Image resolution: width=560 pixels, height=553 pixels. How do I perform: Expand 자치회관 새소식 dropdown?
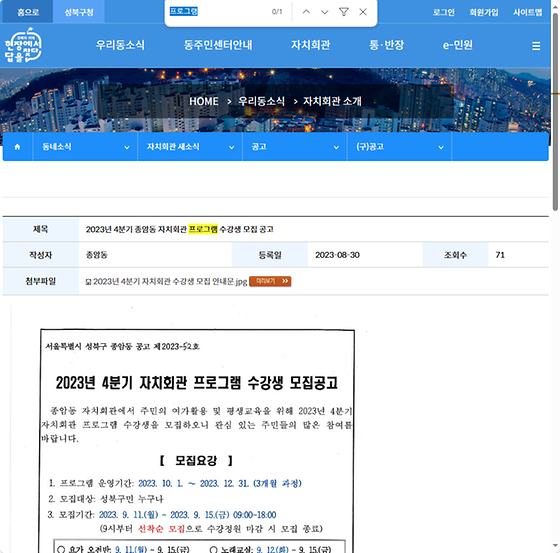coord(190,147)
